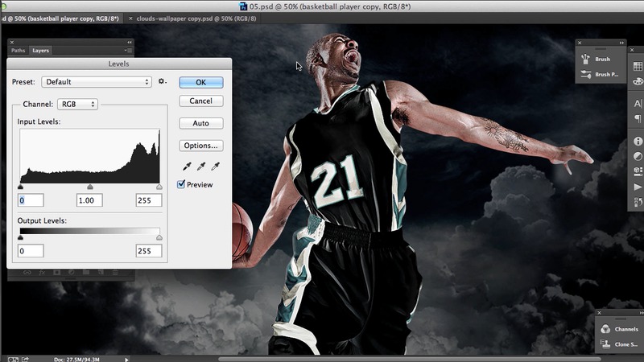Screen dimensions: 644x362
Task: Select the gray point eyedropper
Action: point(201,167)
